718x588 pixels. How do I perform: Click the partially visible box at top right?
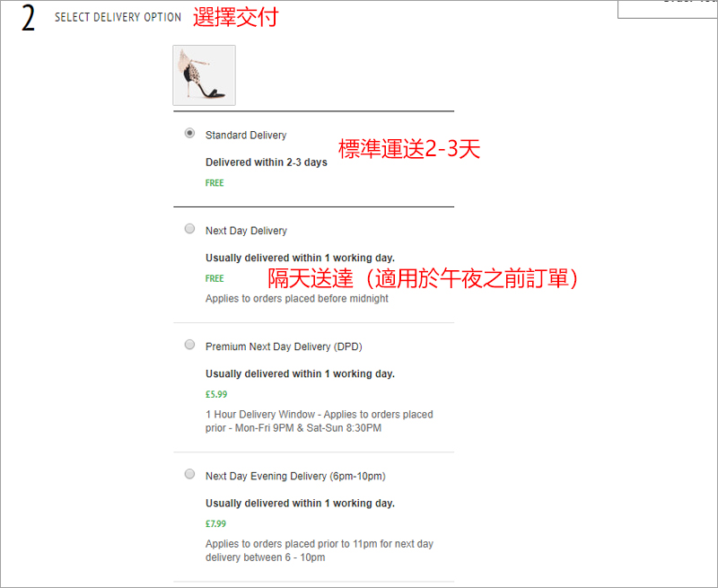tap(668, 9)
